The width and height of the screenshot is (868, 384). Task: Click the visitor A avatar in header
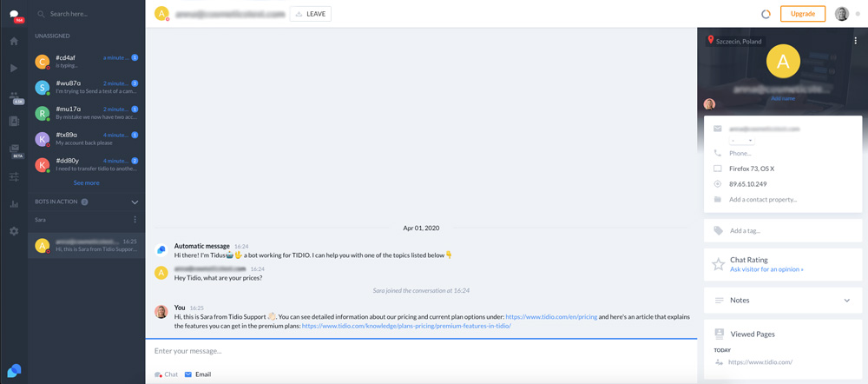(x=161, y=14)
